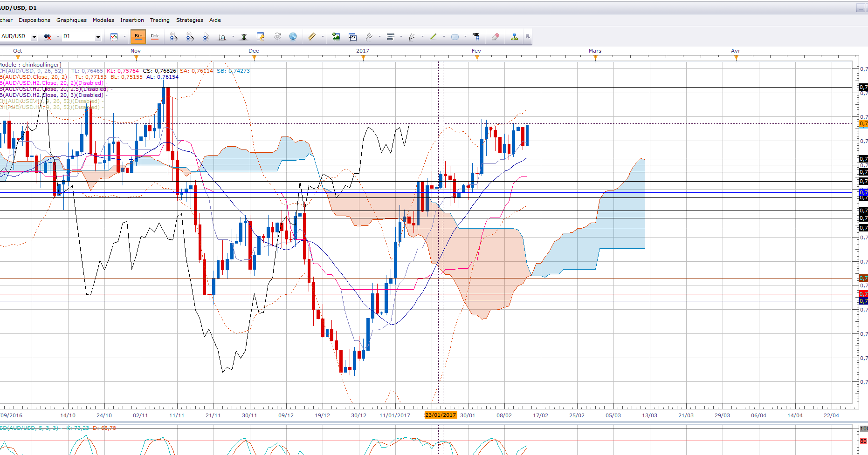Expand the ruler tool options arrow
Screen dimensions: 868x455
(x=323, y=36)
